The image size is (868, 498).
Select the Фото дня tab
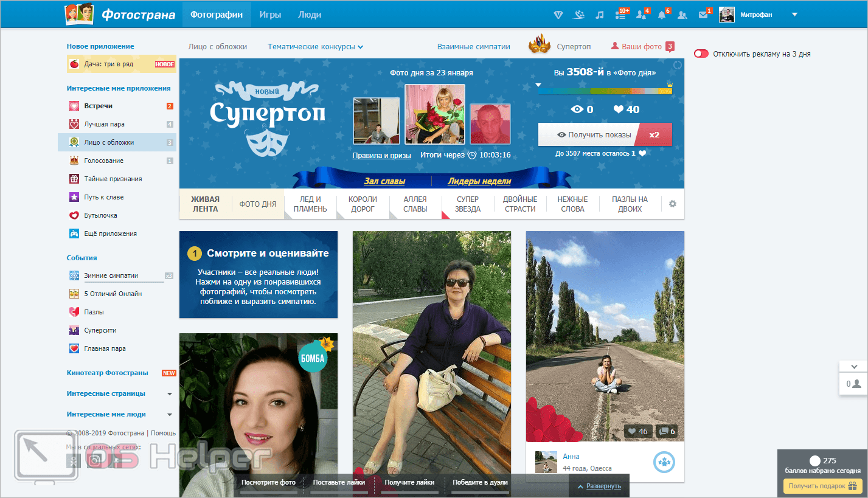coord(258,204)
